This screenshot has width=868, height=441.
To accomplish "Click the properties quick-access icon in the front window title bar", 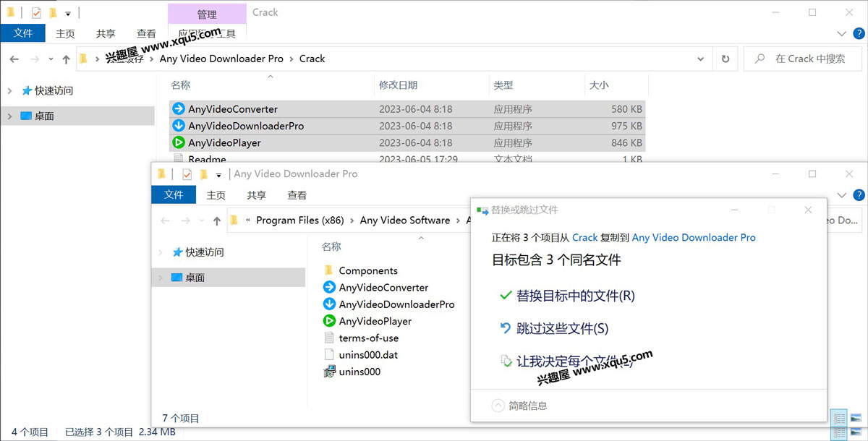I will [187, 174].
